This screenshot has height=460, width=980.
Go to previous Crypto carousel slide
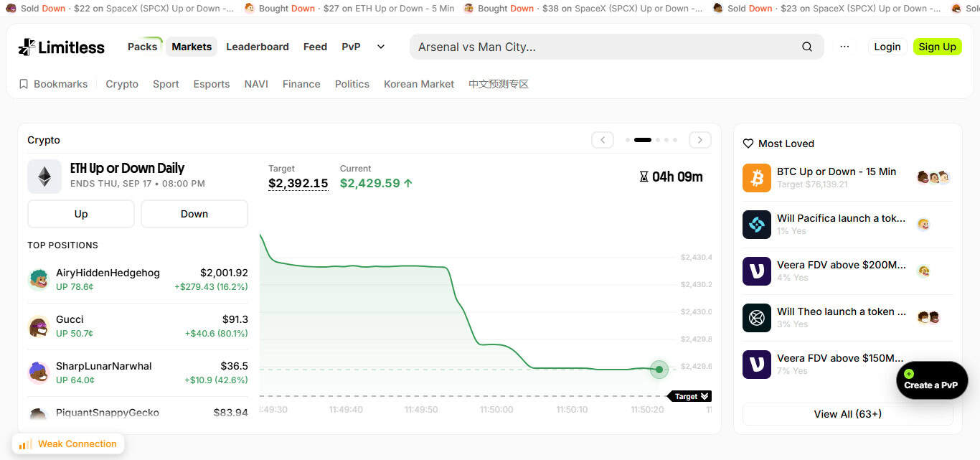coord(603,140)
